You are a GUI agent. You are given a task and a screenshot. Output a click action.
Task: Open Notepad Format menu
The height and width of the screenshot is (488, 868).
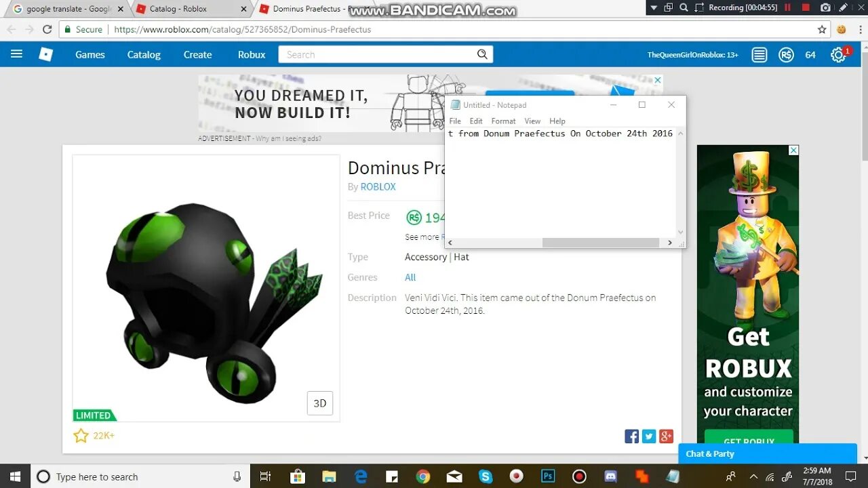(x=503, y=121)
